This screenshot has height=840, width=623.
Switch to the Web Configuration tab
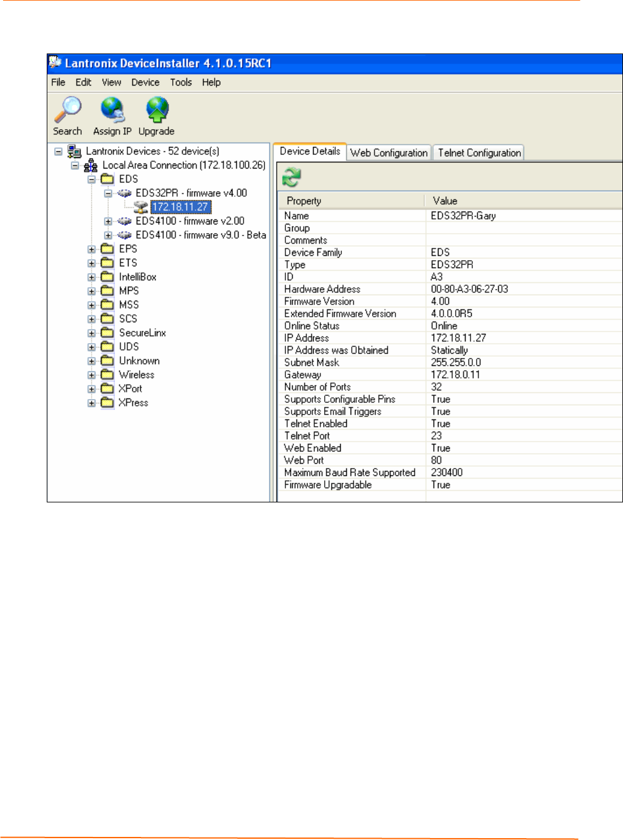tap(389, 153)
